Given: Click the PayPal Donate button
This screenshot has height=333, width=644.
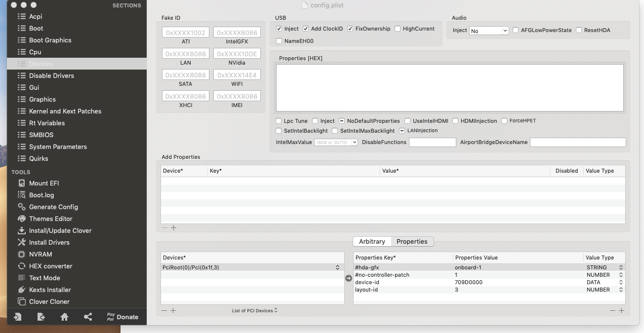Looking at the screenshot, I should click(122, 317).
